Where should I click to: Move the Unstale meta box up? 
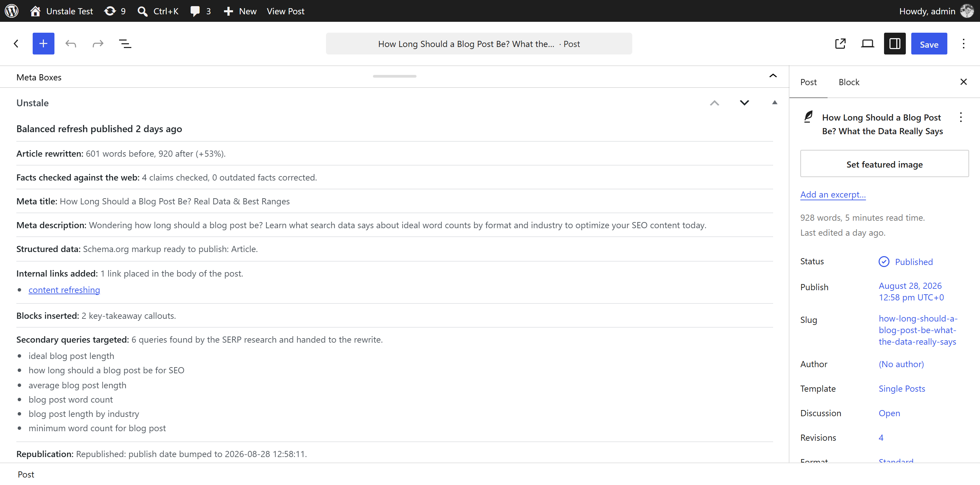(x=714, y=103)
